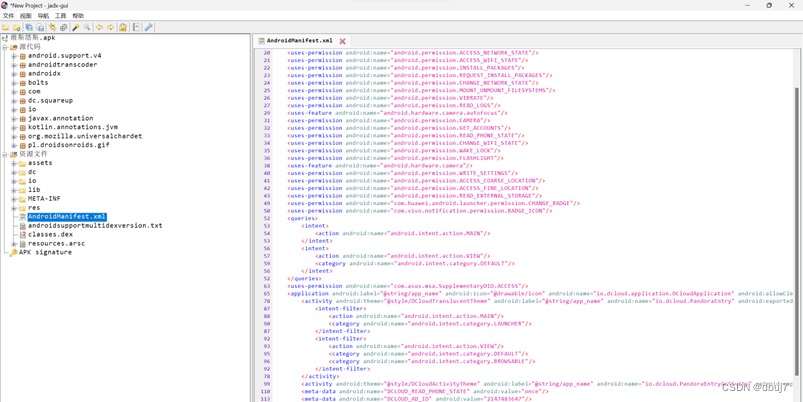Click the APK signature key icon

[13, 252]
